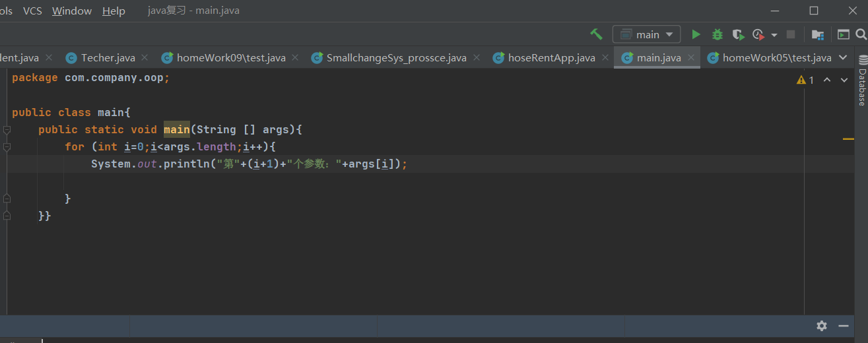This screenshot has height=343, width=868.
Task: Select the main.java tab
Action: pos(658,58)
